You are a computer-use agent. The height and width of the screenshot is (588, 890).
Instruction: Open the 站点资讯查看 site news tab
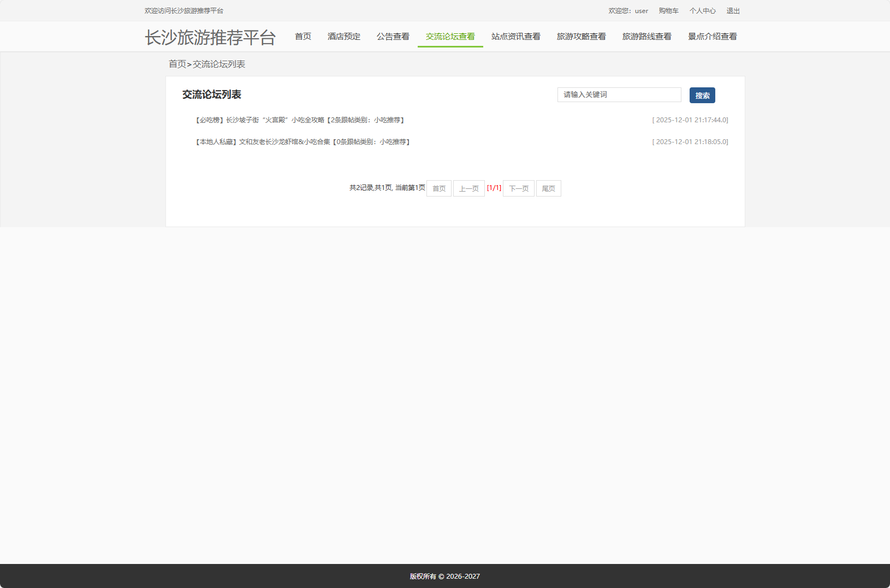point(515,36)
